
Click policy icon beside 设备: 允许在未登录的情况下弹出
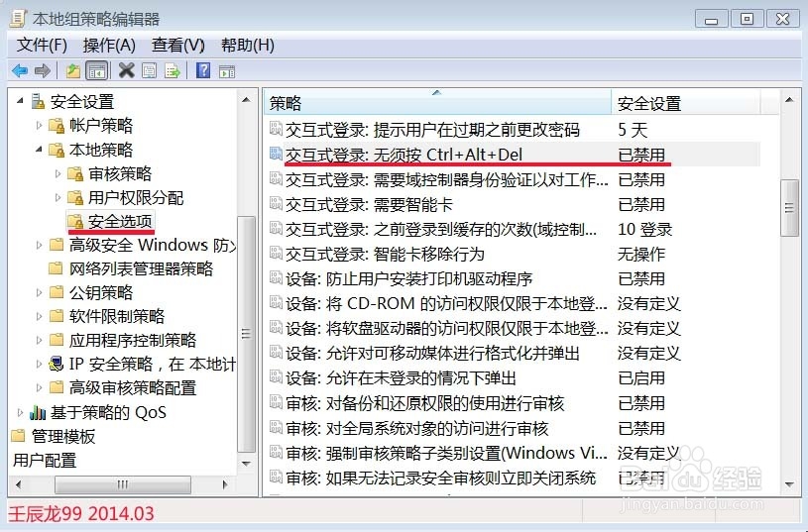(277, 377)
